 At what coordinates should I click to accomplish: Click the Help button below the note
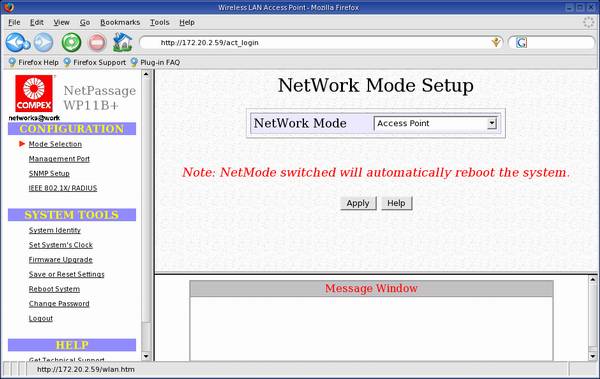[x=396, y=203]
